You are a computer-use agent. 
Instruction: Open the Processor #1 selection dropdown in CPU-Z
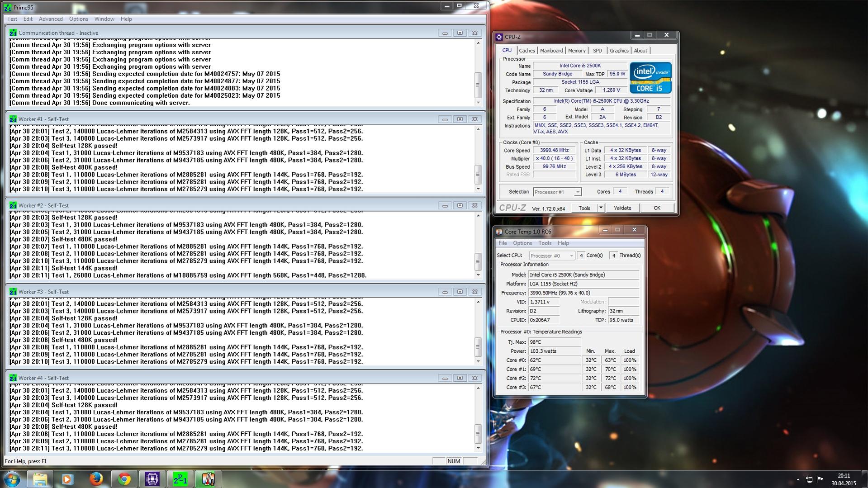[x=557, y=192]
